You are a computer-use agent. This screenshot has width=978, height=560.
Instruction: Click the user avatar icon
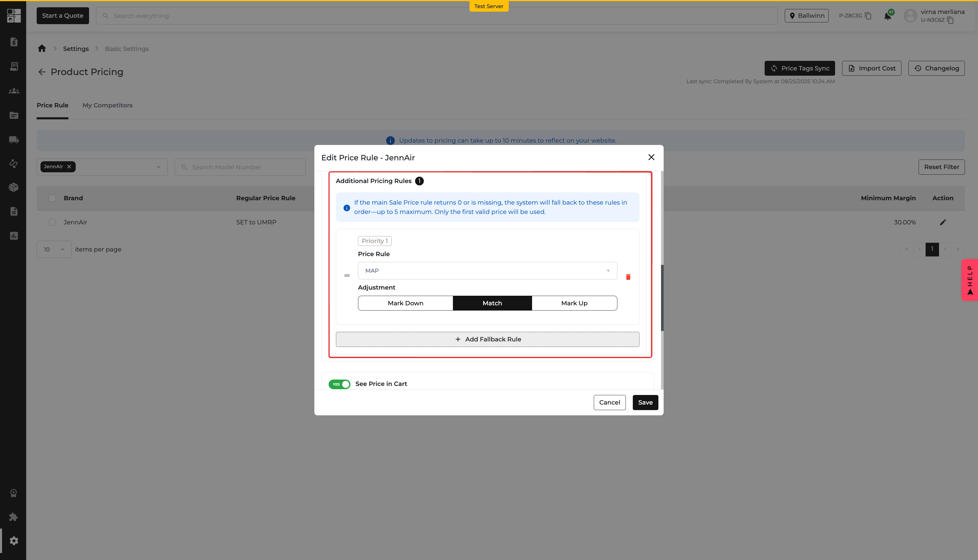tap(910, 16)
